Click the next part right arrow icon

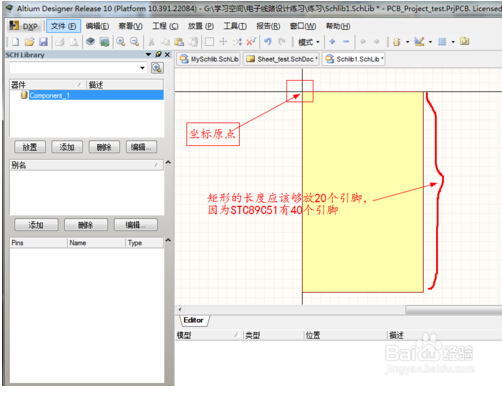pyautogui.click(x=376, y=42)
